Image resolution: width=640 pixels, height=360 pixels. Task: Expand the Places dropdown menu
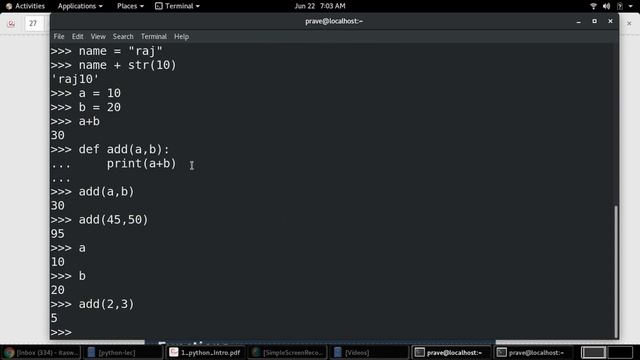[130, 6]
